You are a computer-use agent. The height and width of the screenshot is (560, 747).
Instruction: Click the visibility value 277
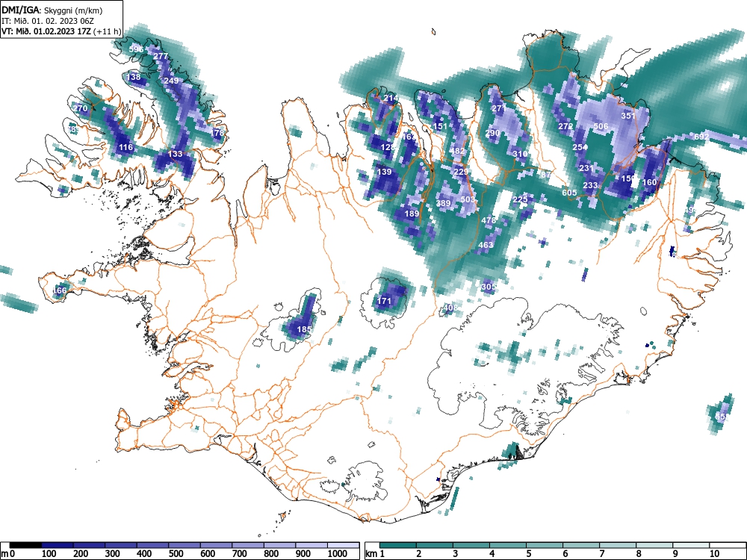coord(161,56)
